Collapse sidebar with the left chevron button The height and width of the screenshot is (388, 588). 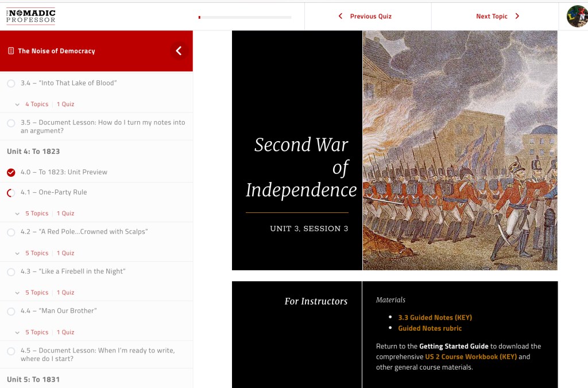pos(179,51)
